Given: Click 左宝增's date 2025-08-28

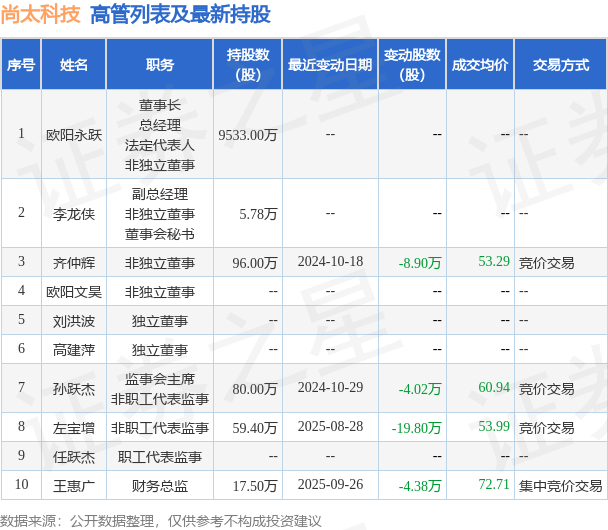Looking at the screenshot, I should coord(330,426).
